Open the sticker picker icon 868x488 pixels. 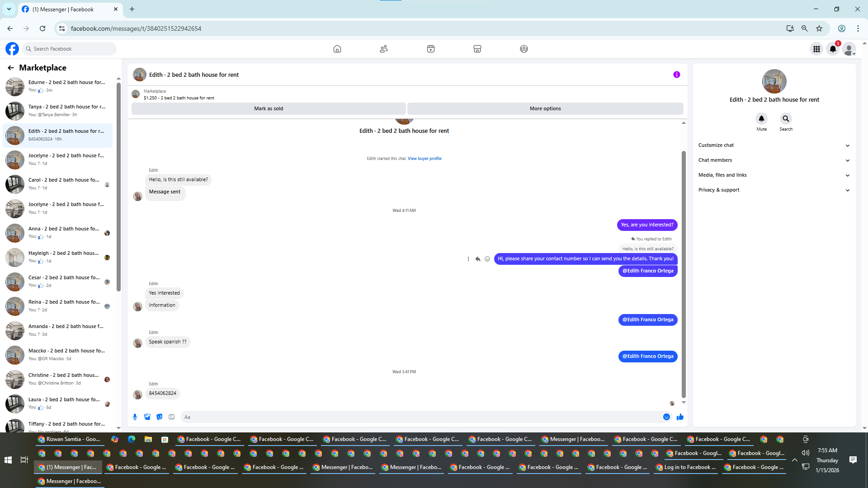coord(159,417)
